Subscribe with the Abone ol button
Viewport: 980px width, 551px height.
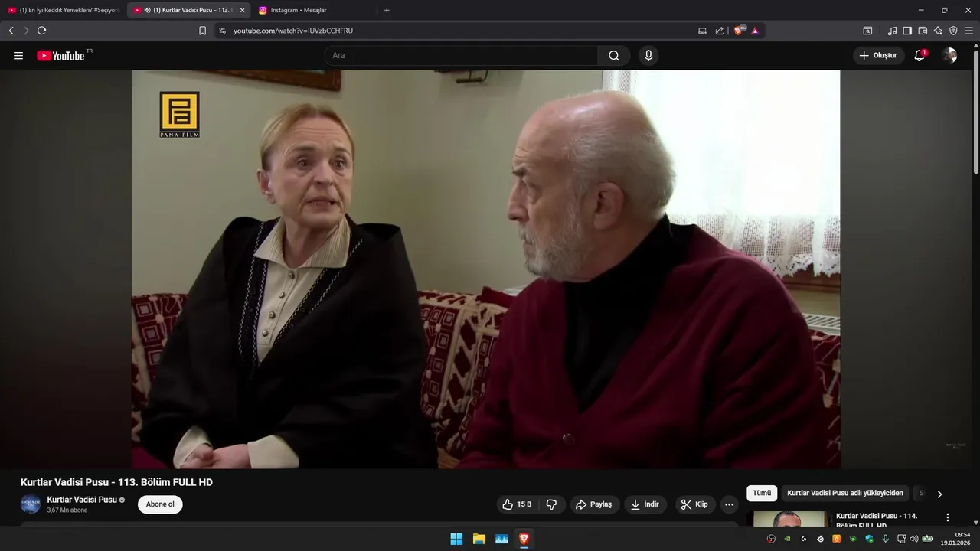[x=160, y=504]
